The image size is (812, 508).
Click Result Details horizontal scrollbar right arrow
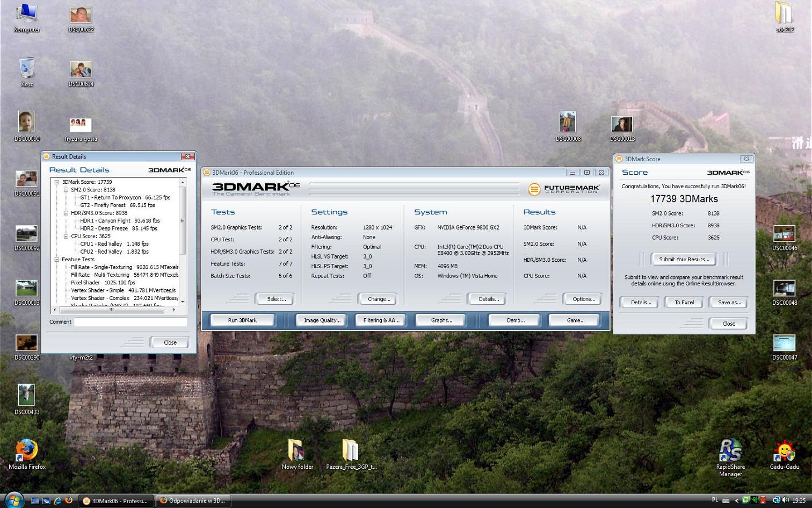point(174,310)
